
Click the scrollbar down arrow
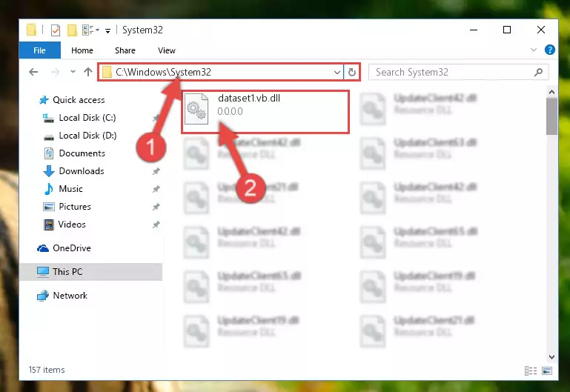[x=551, y=357]
